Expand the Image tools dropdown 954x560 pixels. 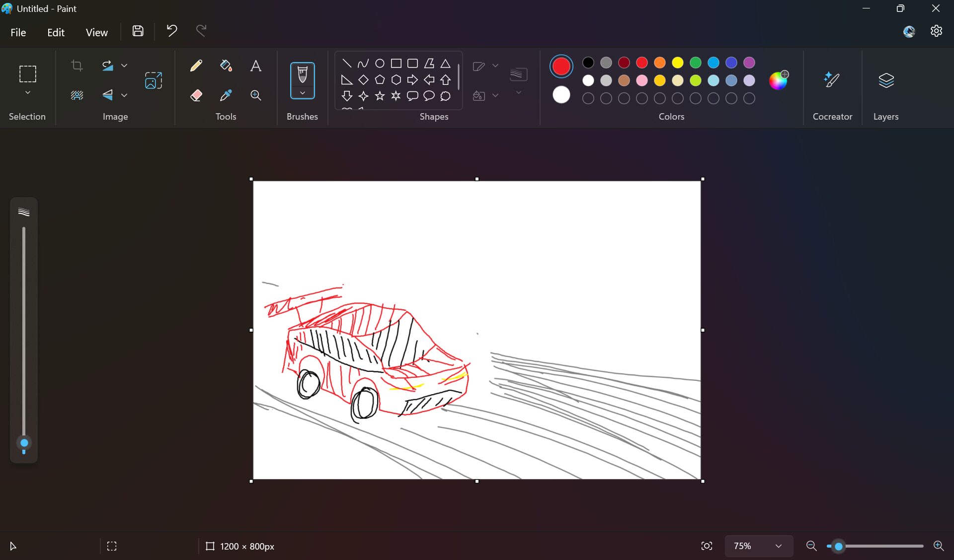pyautogui.click(x=123, y=65)
